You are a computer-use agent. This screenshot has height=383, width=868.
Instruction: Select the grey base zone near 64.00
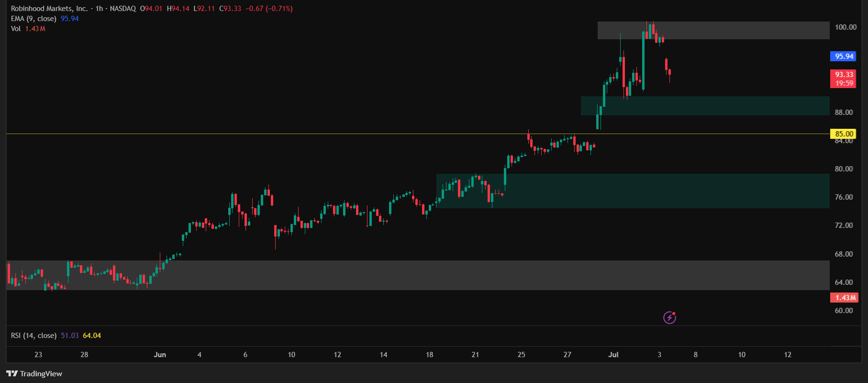(418, 275)
